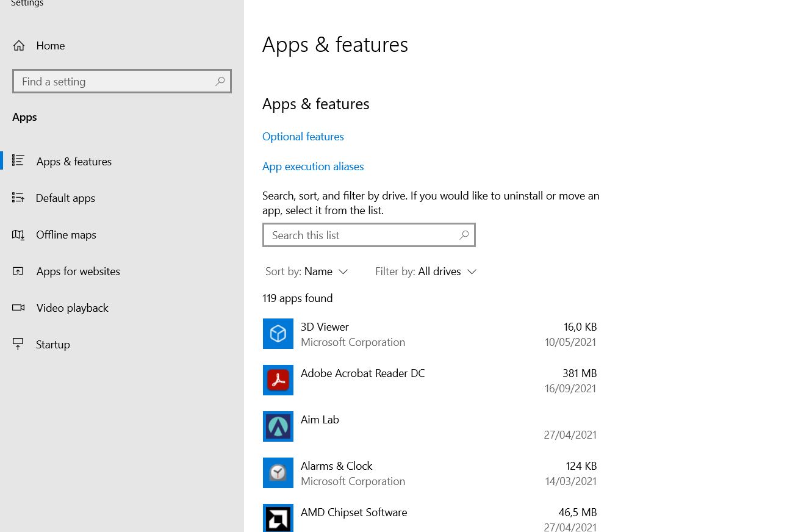812x532 pixels.
Task: Focus the Search this list field
Action: tap(369, 235)
